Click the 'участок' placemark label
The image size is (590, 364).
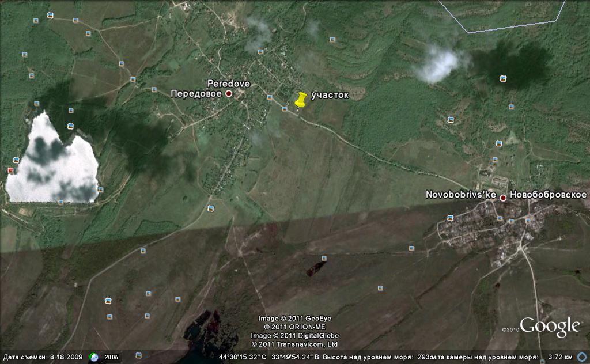[x=330, y=95]
